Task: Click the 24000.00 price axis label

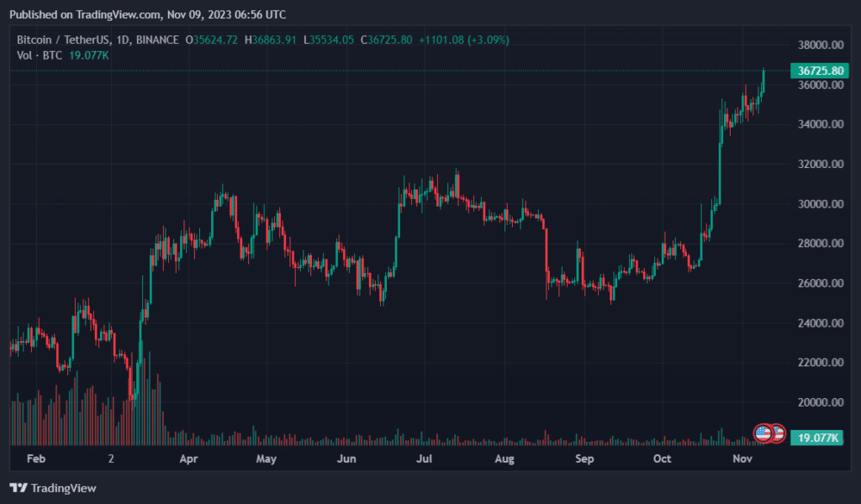Action: coord(821,323)
